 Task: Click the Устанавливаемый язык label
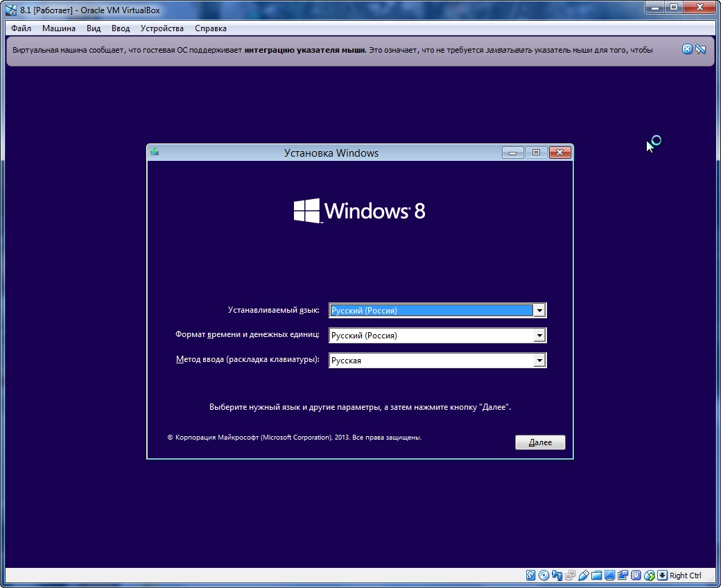tap(274, 310)
